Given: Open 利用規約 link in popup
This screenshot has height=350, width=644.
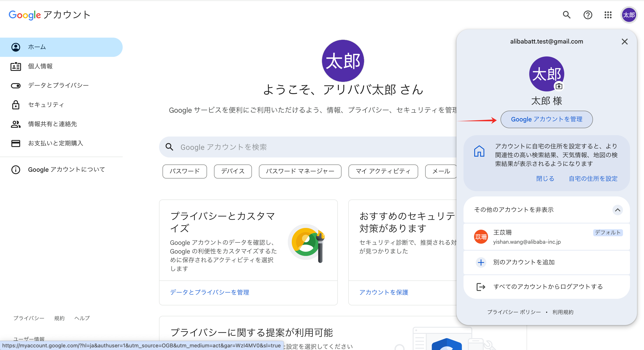Looking at the screenshot, I should (x=563, y=312).
